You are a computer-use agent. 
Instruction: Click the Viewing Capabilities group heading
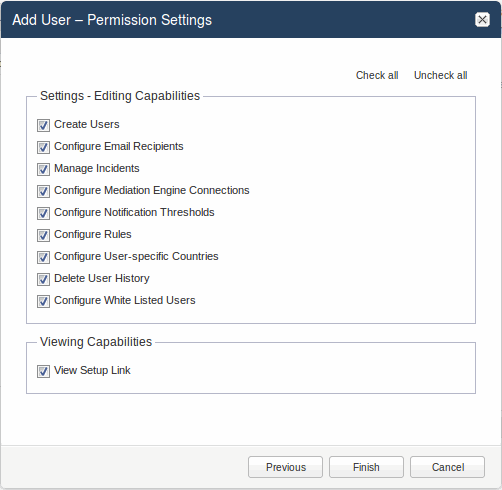coord(96,342)
